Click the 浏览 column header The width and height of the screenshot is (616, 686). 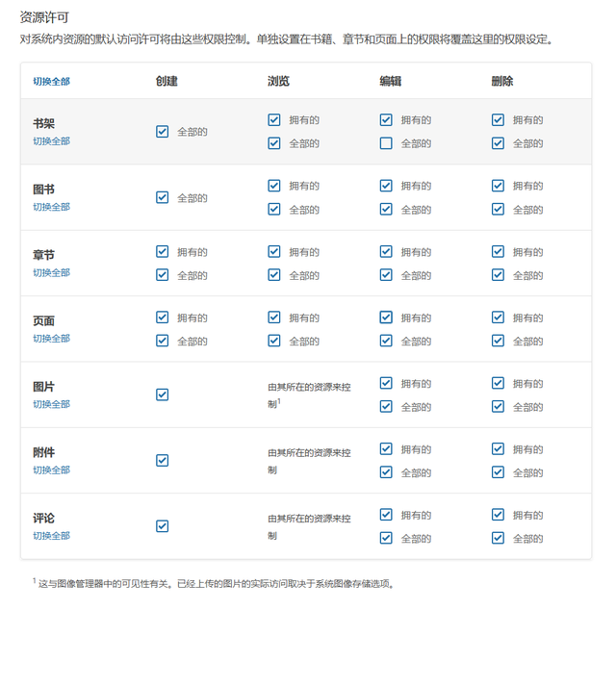pos(279,82)
